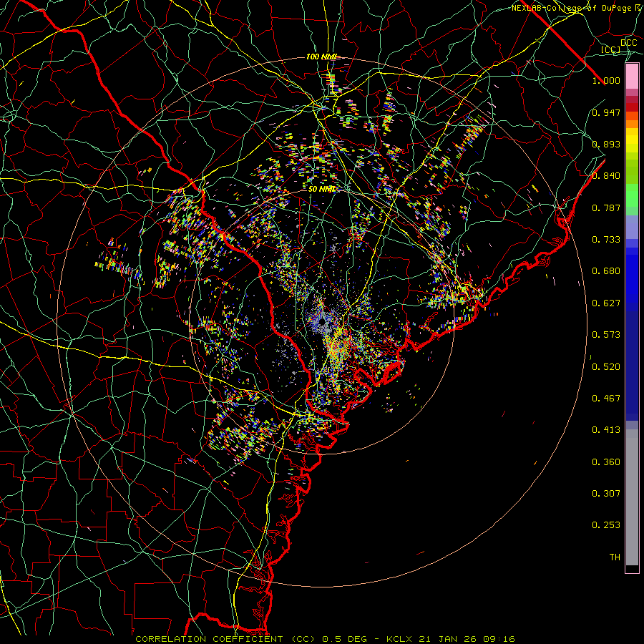Image resolution: width=644 pixels, height=644 pixels.
Task: Click the 0.893 scale value
Action: click(606, 144)
